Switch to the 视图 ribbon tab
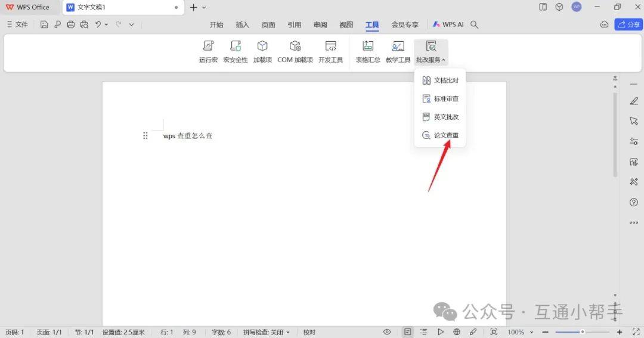The height and width of the screenshot is (338, 644). tap(346, 24)
